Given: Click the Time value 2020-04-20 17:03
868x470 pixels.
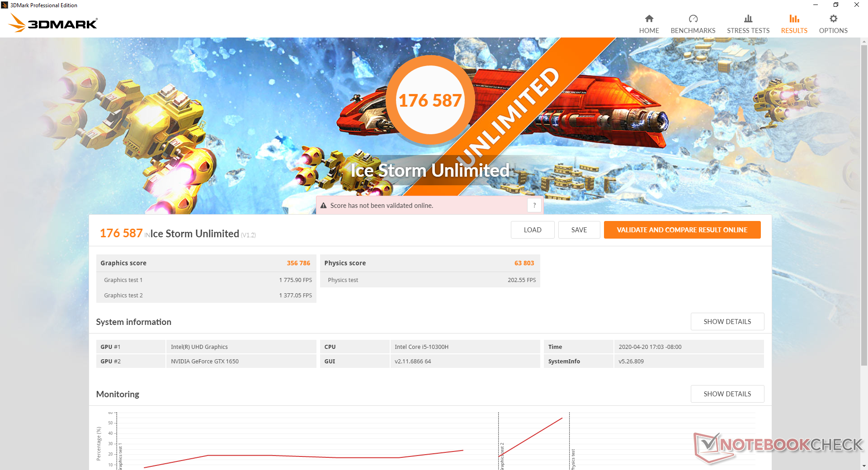Looking at the screenshot, I should [689, 347].
